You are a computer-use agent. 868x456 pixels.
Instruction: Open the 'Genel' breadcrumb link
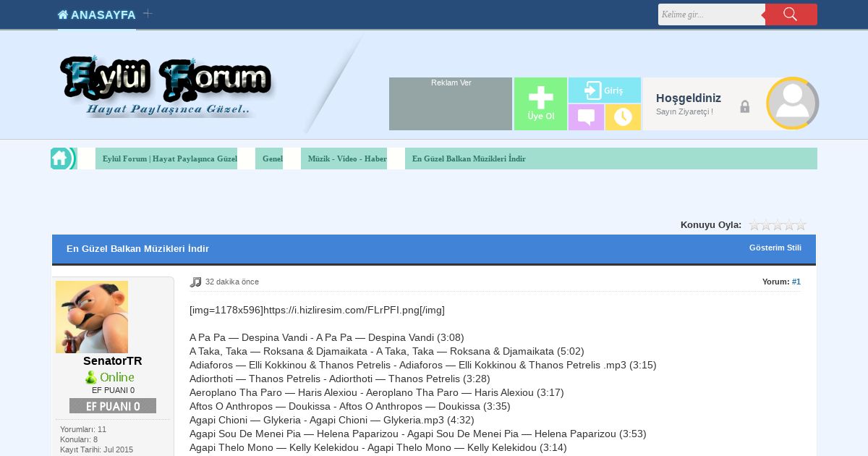click(273, 159)
